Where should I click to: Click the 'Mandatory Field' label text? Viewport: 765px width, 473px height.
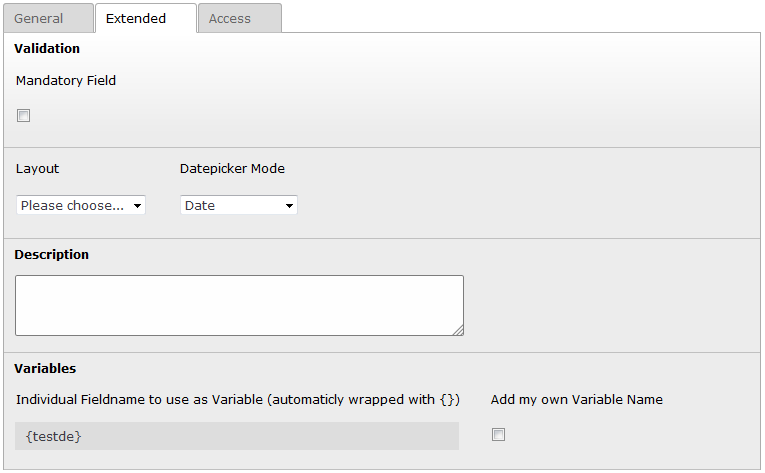(x=66, y=80)
